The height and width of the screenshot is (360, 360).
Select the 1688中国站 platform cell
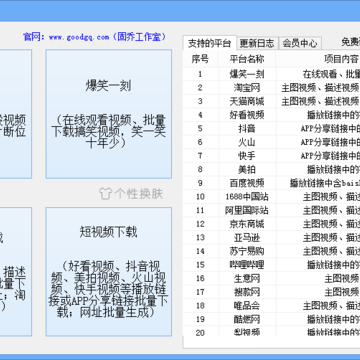247,197
